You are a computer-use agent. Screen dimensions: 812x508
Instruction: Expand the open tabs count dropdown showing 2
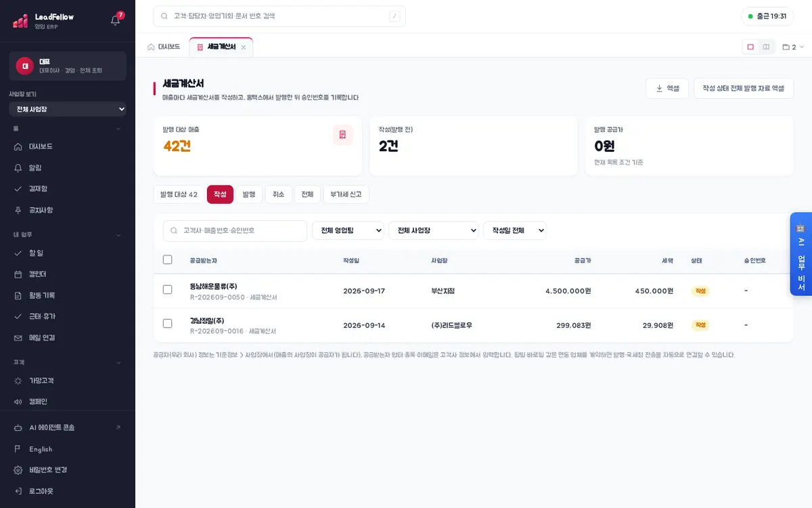point(793,47)
